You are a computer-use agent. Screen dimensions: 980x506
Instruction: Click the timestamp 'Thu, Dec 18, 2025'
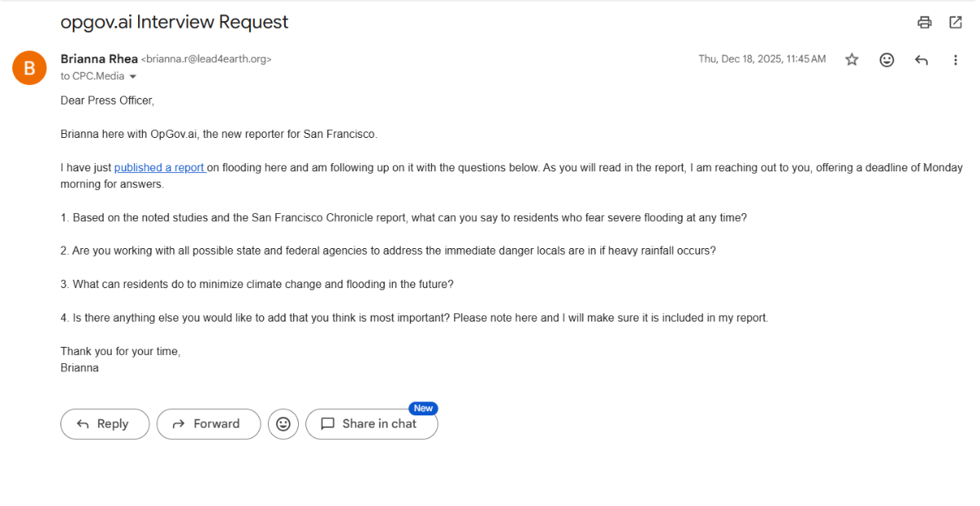pyautogui.click(x=762, y=59)
